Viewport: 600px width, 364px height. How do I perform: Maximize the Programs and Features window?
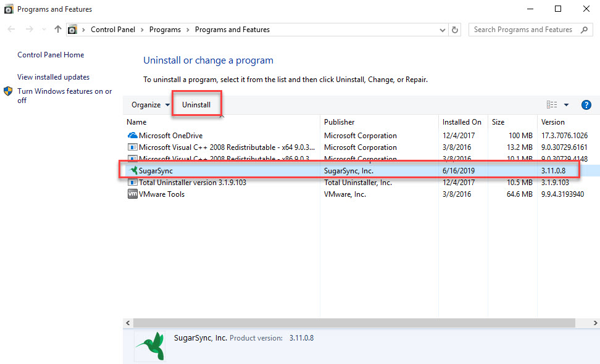tap(558, 9)
